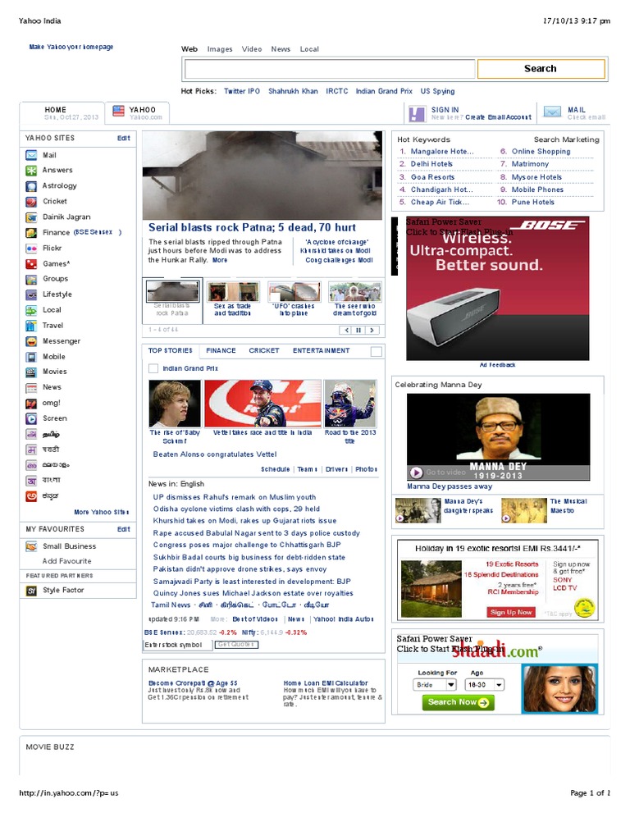Click the Enter stock symbol field

coord(177,645)
